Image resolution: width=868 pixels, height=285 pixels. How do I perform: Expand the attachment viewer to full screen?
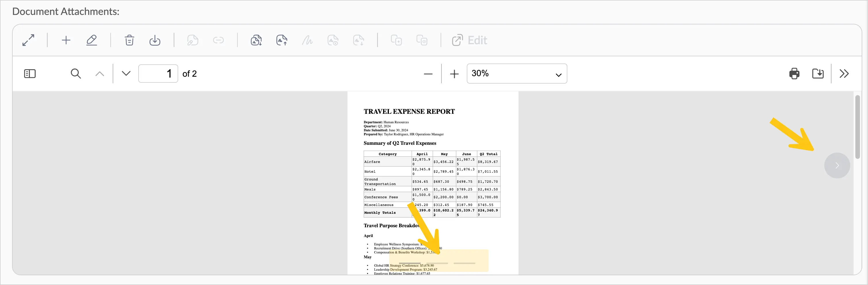(28, 40)
